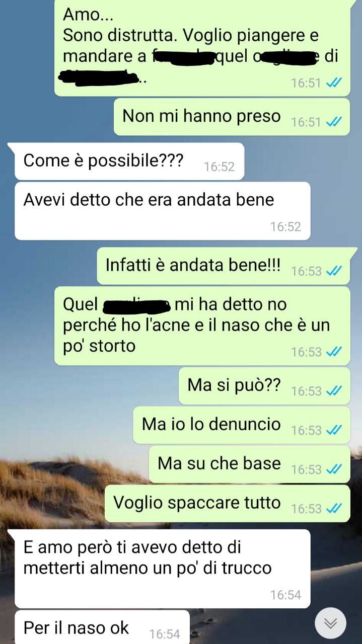Select the "Avevi detto che era andata bene" bubble

coord(163,211)
